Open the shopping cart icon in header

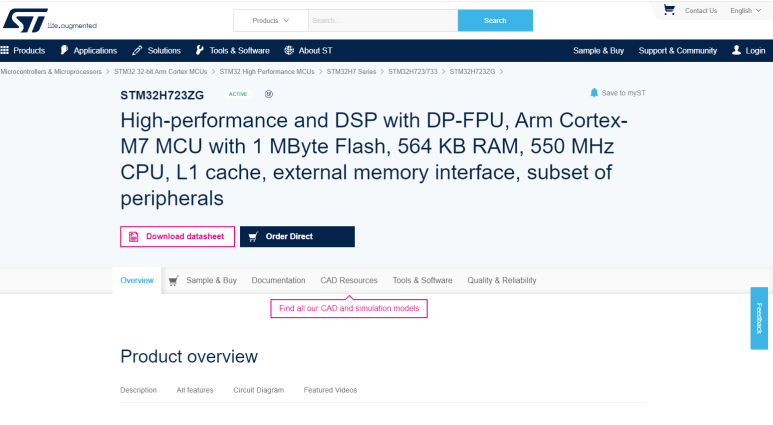(x=669, y=10)
